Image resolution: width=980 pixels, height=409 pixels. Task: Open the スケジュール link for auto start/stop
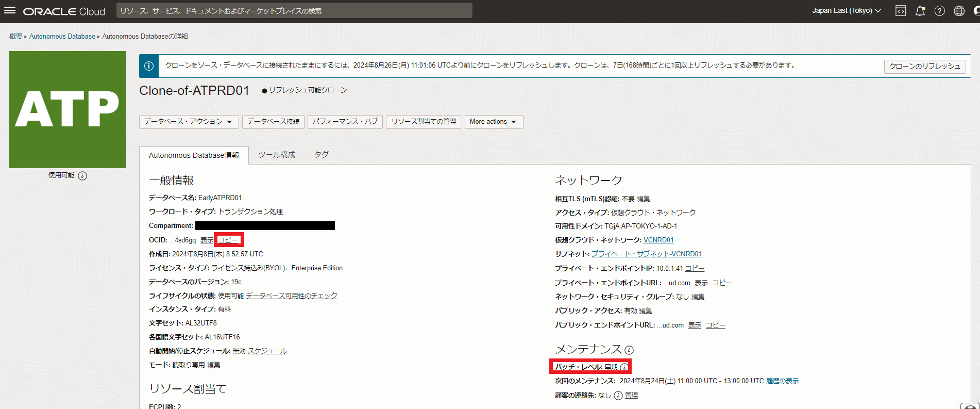click(267, 351)
